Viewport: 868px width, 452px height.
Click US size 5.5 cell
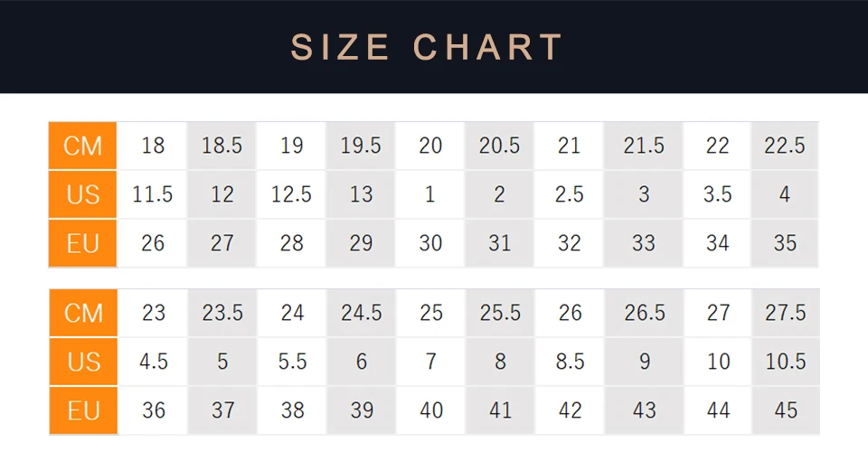coord(292,362)
